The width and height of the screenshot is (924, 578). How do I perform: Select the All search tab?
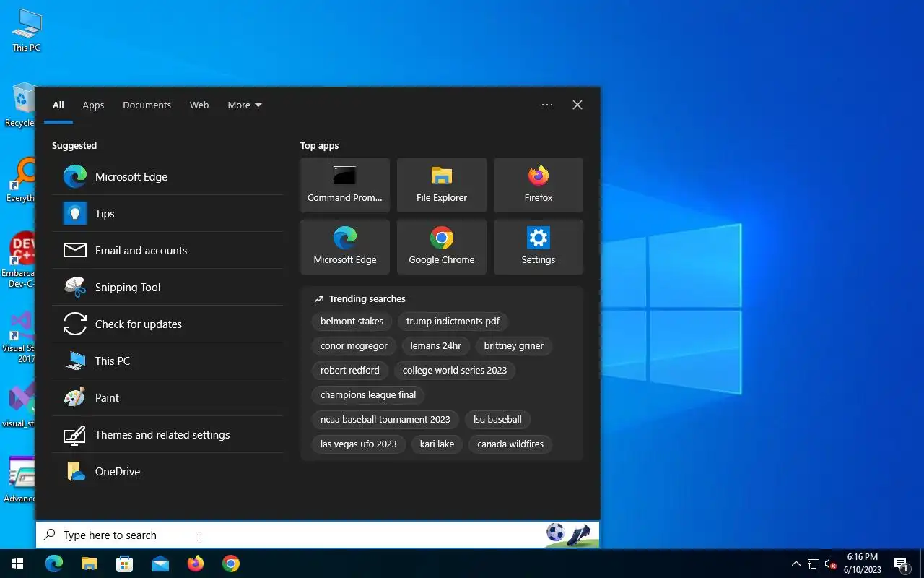point(58,105)
